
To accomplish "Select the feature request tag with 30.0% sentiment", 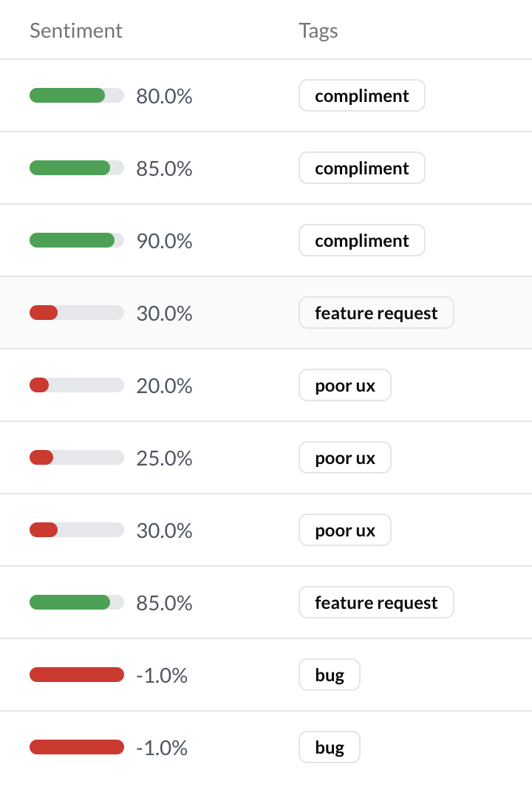I will coord(376,313).
